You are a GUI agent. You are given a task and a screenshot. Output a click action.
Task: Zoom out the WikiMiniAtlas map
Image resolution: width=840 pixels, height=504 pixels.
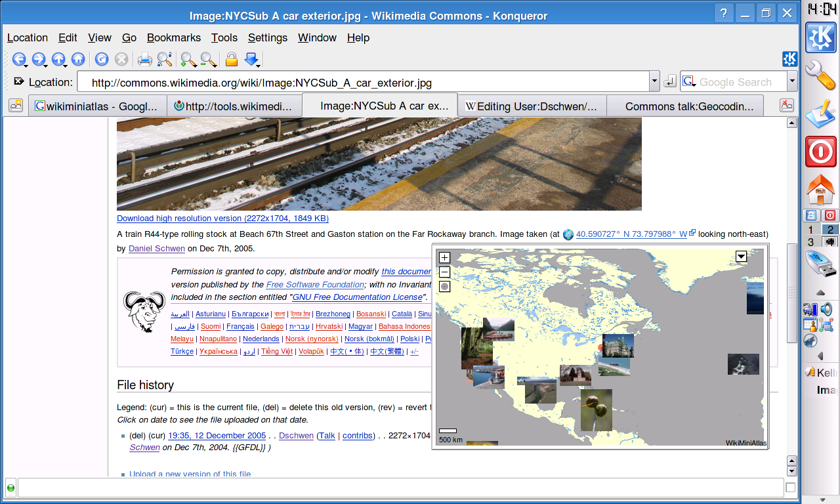click(x=444, y=272)
